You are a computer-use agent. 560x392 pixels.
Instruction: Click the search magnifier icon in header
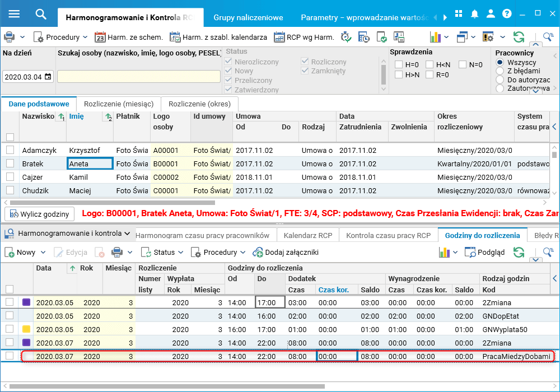(x=41, y=14)
